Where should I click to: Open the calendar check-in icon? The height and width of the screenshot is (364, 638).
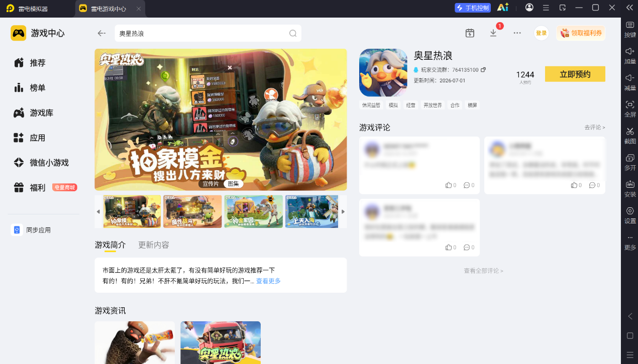click(470, 33)
